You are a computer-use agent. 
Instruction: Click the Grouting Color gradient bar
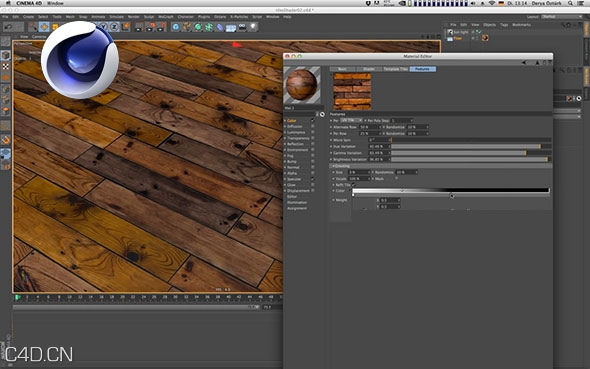(x=451, y=191)
